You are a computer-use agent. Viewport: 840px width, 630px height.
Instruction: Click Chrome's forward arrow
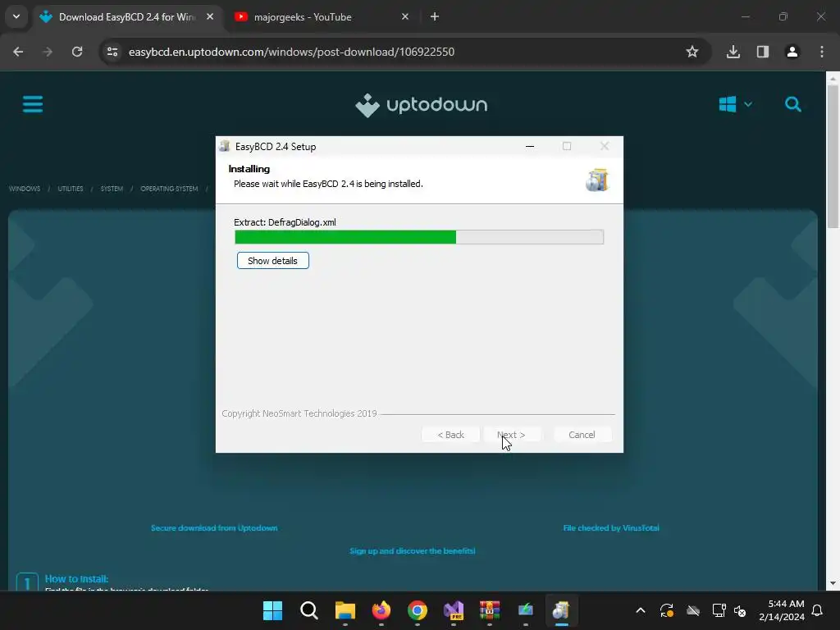(48, 52)
